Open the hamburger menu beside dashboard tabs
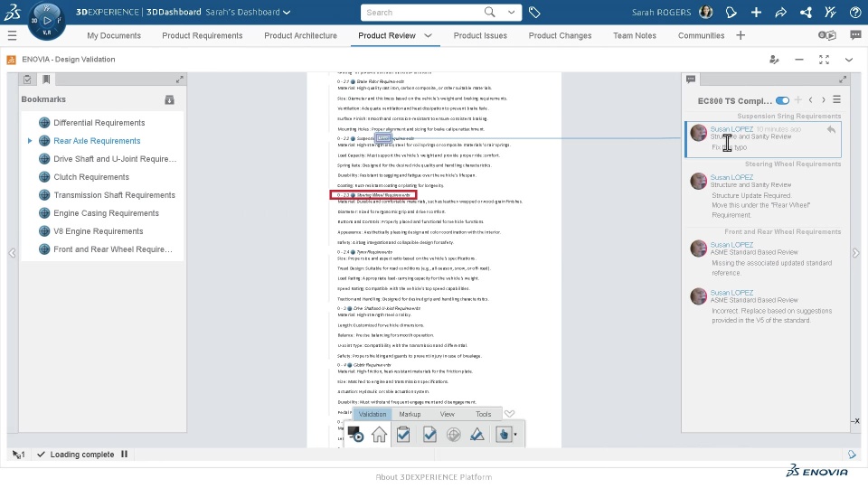This screenshot has width=868, height=488. (x=12, y=36)
